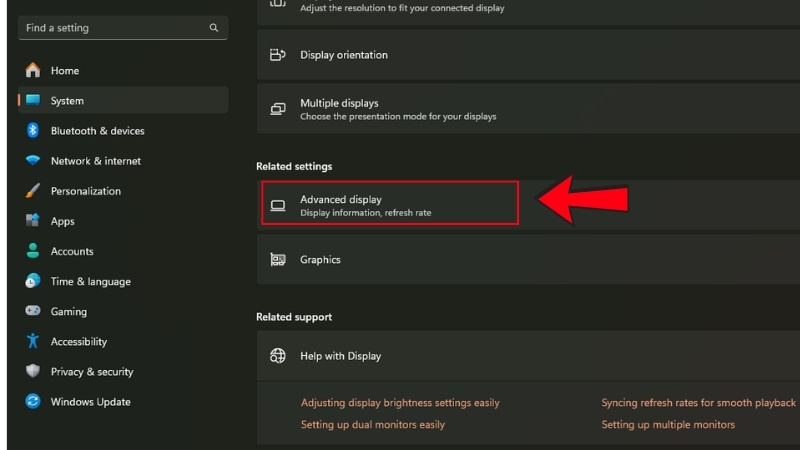Screen dimensions: 800x450
Task: Select the Bluetooth & devices icon
Action: [x=33, y=131]
